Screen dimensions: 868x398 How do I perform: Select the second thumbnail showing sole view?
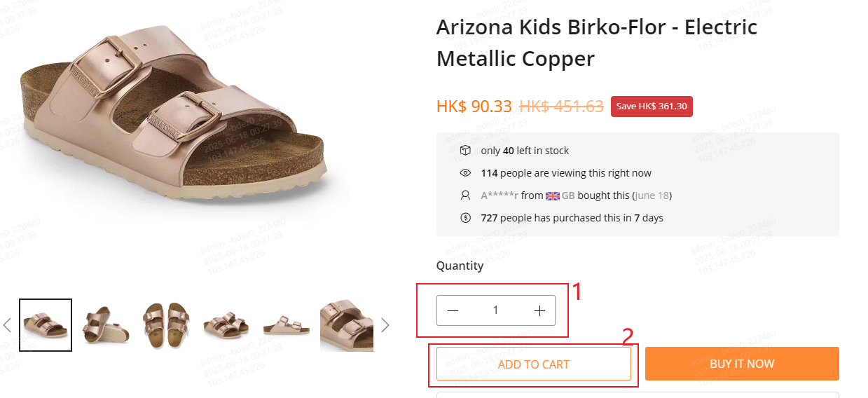[105, 325]
